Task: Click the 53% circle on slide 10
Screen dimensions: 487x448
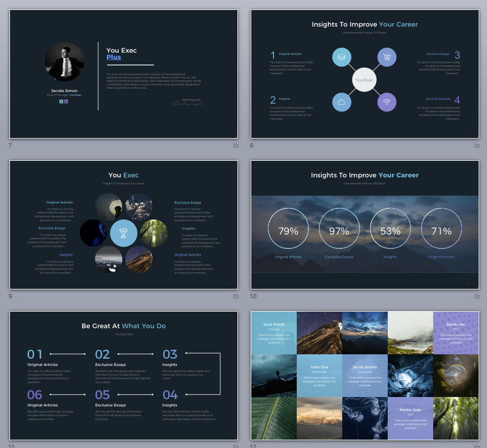Action: point(390,228)
